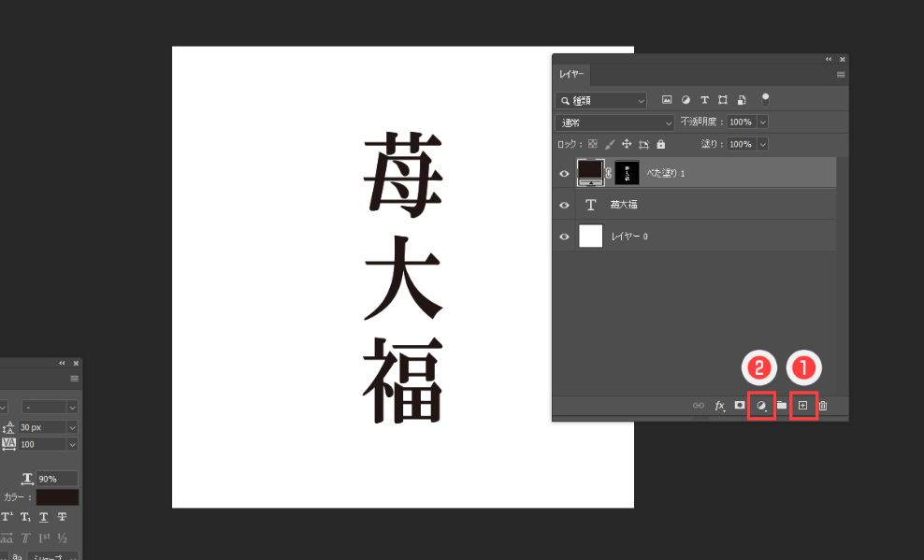Viewport: 924px width, 560px height.
Task: Hide the べた塗り 1 layer
Action: point(564,174)
